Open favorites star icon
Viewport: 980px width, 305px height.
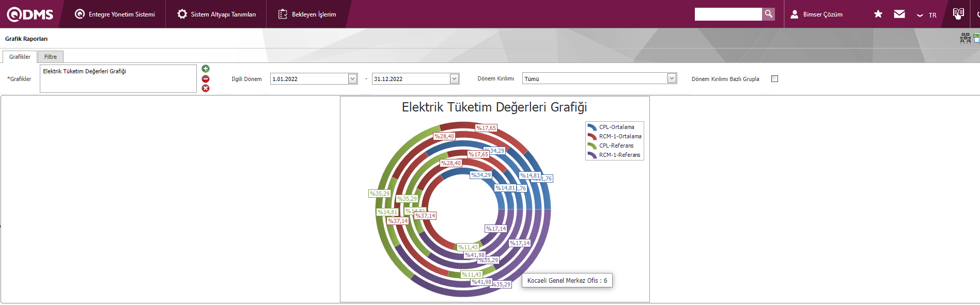[x=878, y=14]
